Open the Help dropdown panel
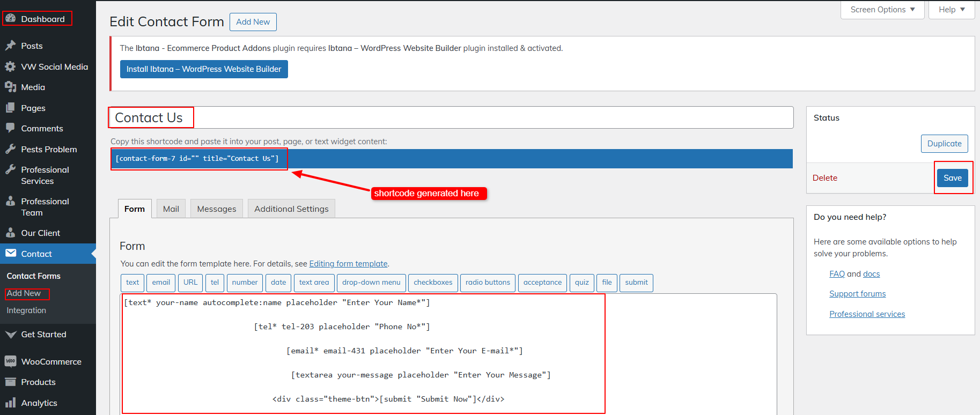The height and width of the screenshot is (415, 980). coord(952,10)
